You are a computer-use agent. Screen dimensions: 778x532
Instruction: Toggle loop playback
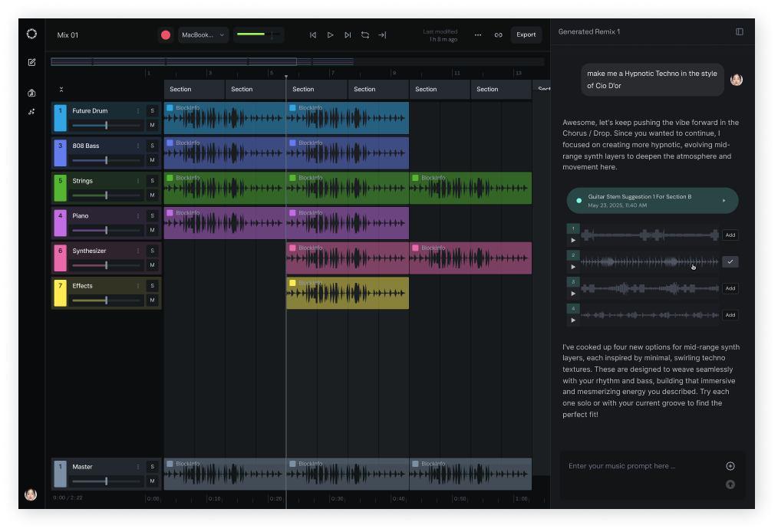tap(365, 35)
